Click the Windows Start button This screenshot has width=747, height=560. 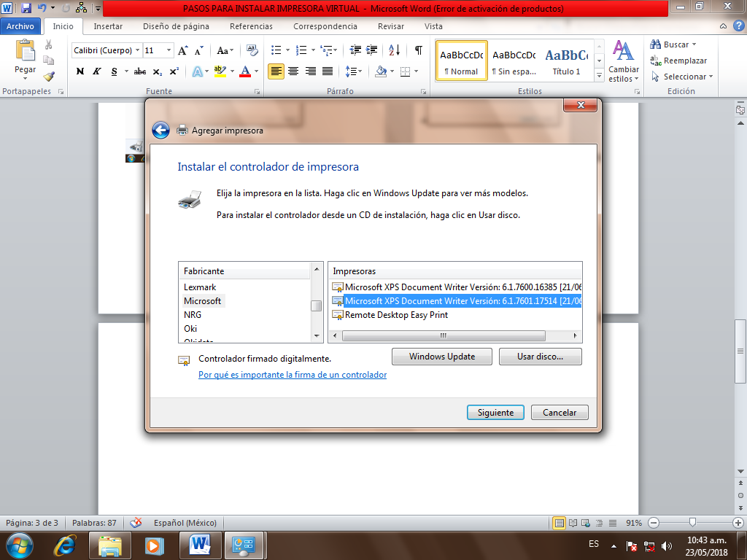pyautogui.click(x=20, y=545)
